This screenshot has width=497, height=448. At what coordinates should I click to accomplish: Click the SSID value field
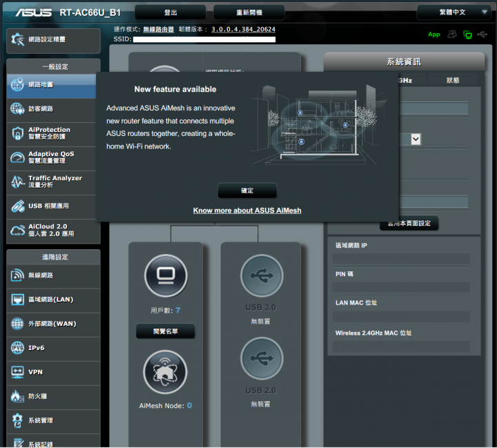click(x=204, y=39)
